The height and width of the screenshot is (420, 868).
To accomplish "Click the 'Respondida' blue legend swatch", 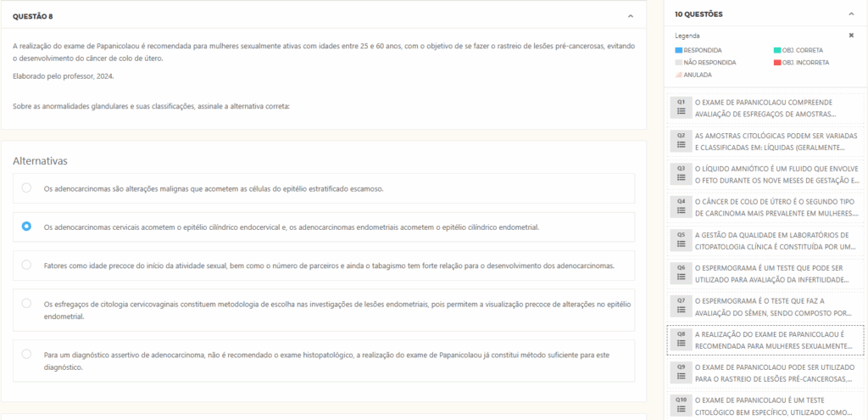I will click(x=678, y=51).
